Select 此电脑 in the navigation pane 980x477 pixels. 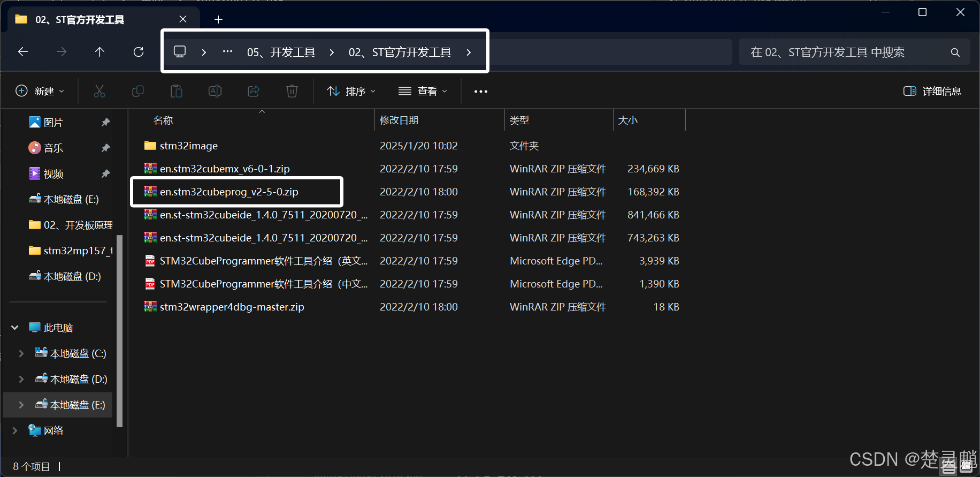point(58,328)
